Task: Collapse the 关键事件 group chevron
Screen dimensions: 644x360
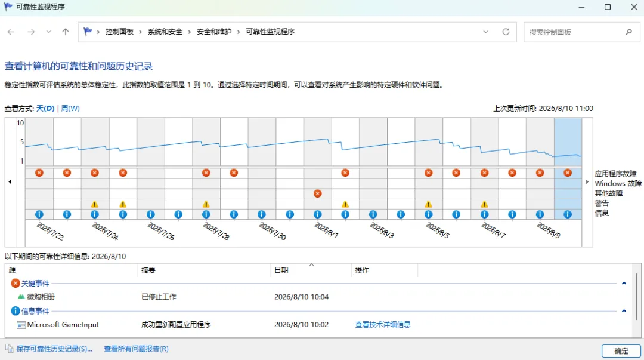Action: pos(624,283)
